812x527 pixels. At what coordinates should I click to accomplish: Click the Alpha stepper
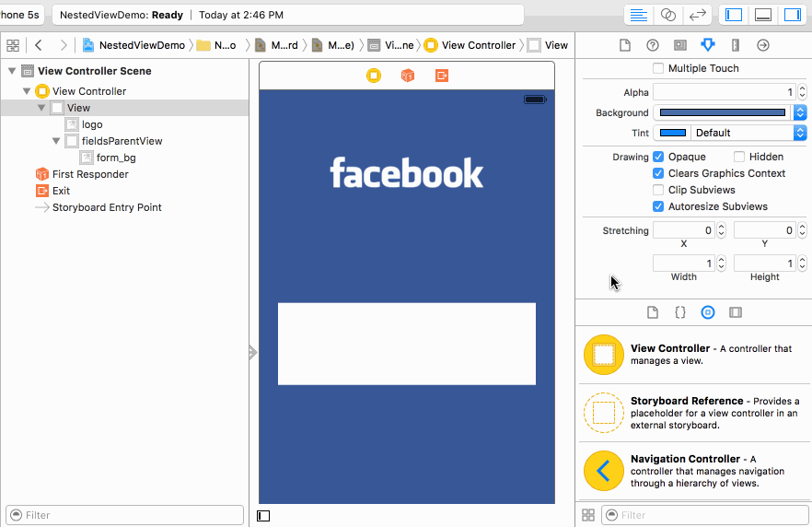pyautogui.click(x=802, y=92)
